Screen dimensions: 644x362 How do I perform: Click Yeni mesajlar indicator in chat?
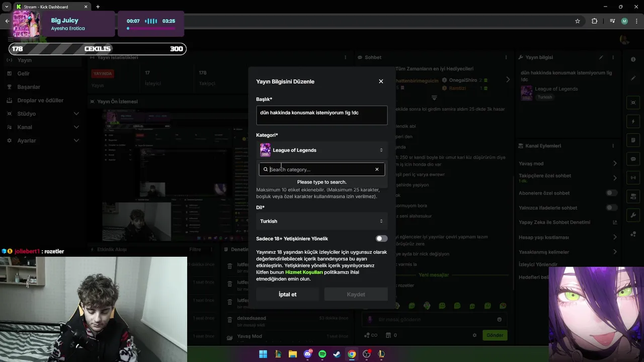pyautogui.click(x=434, y=275)
